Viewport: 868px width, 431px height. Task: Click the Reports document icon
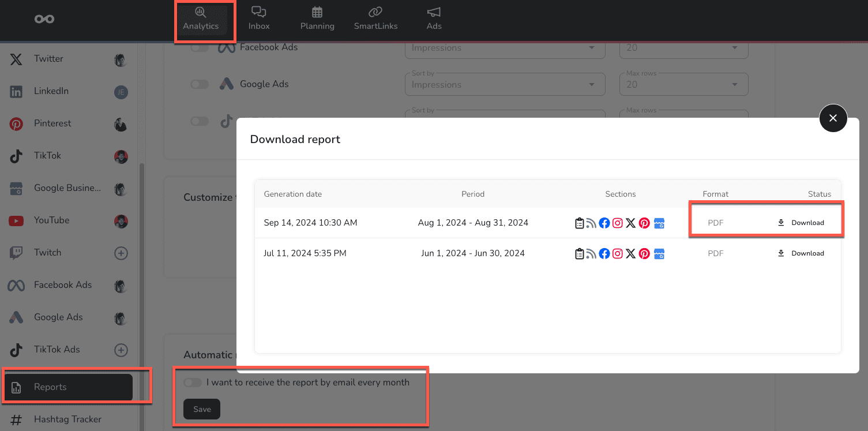[x=16, y=387]
